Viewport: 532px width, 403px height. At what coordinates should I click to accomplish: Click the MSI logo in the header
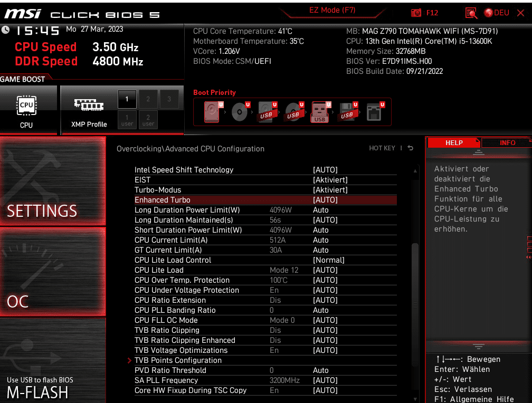[22, 14]
